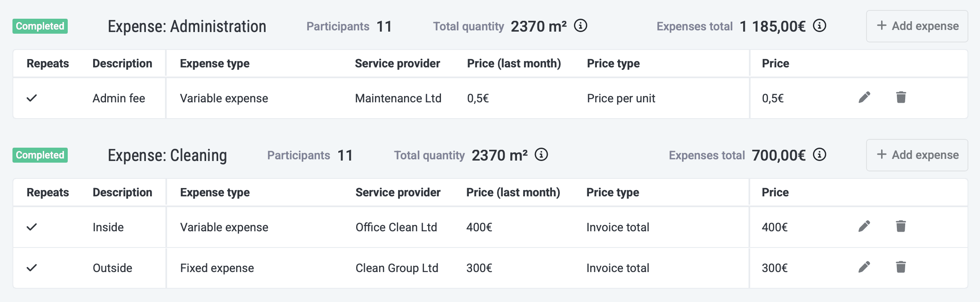Click Expense type header in Administration table
The height and width of the screenshot is (302, 980).
pyautogui.click(x=214, y=64)
